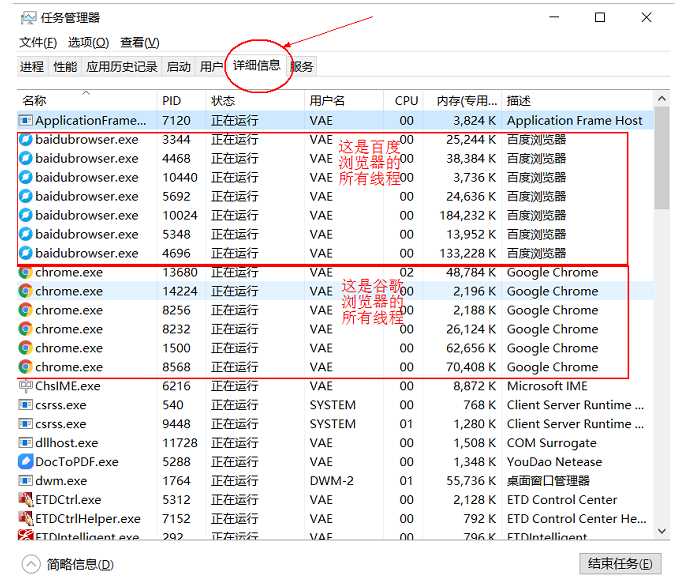Screen dimensions: 684x584
Task: Sort by the 用户名 column header
Action: 344,101
